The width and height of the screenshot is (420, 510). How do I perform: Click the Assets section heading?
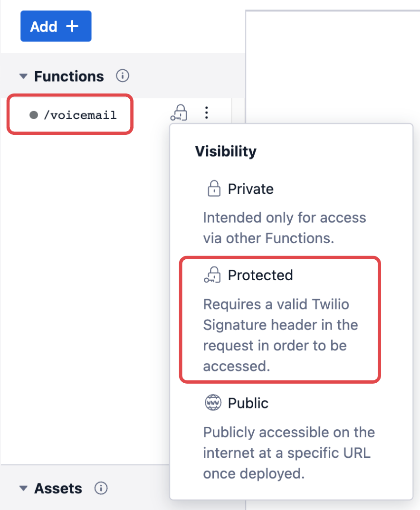(58, 489)
